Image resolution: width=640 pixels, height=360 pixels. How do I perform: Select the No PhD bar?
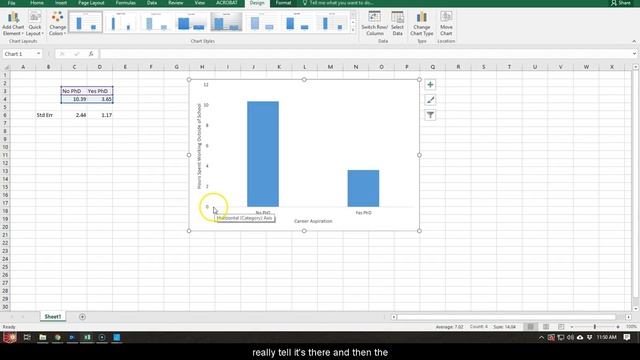coord(263,154)
